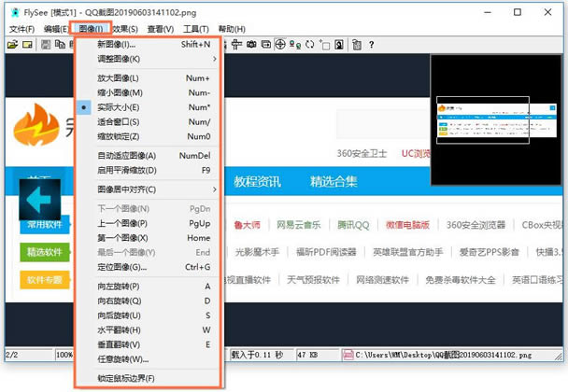Select 实际大小 (actual size) radio option
This screenshot has width=568, height=392.
pos(148,107)
